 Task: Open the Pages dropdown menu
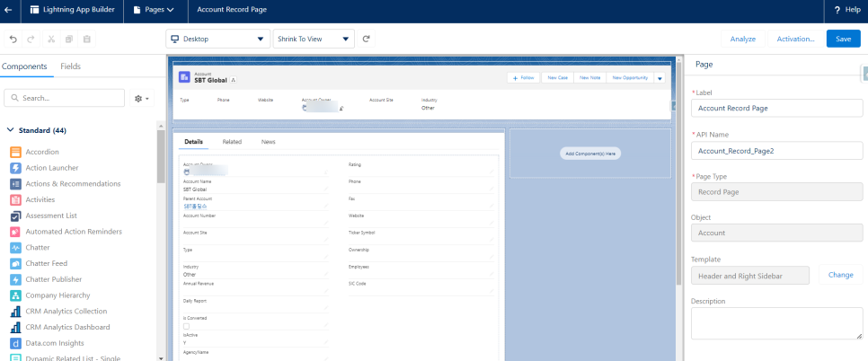tap(154, 10)
